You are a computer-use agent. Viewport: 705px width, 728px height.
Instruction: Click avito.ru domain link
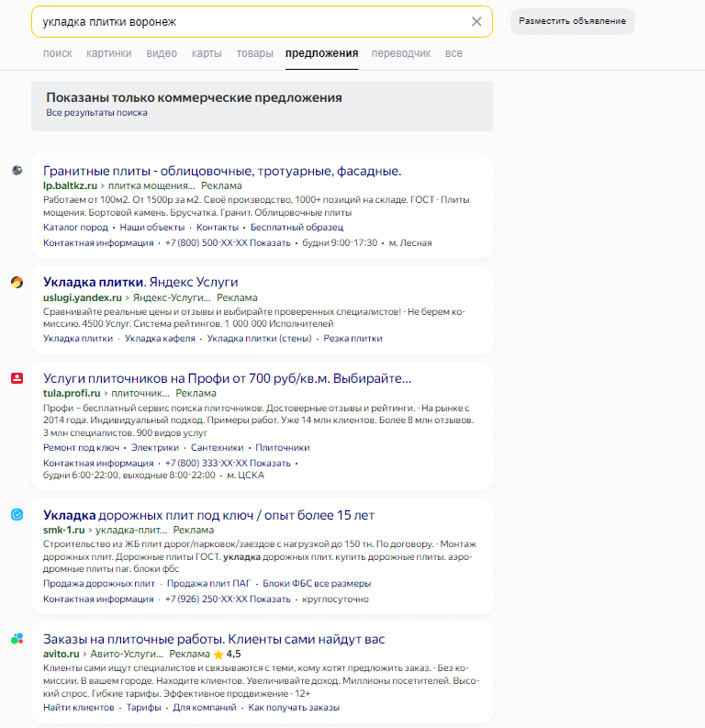click(62, 655)
